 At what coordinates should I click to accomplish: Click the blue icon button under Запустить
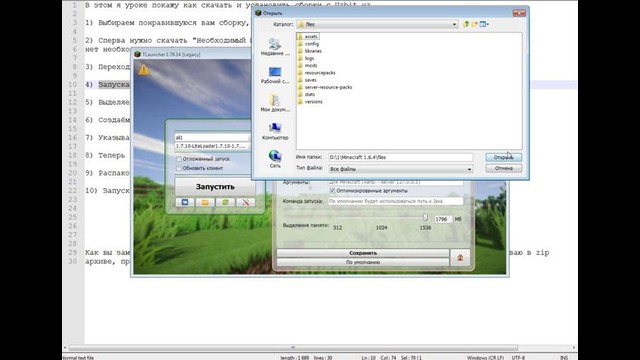click(185, 202)
